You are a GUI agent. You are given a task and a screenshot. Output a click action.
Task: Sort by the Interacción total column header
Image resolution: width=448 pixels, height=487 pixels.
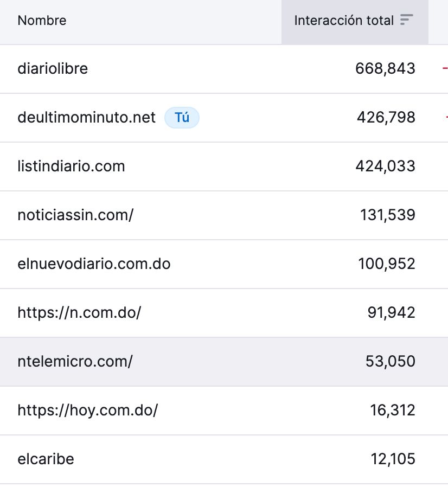coord(344,21)
